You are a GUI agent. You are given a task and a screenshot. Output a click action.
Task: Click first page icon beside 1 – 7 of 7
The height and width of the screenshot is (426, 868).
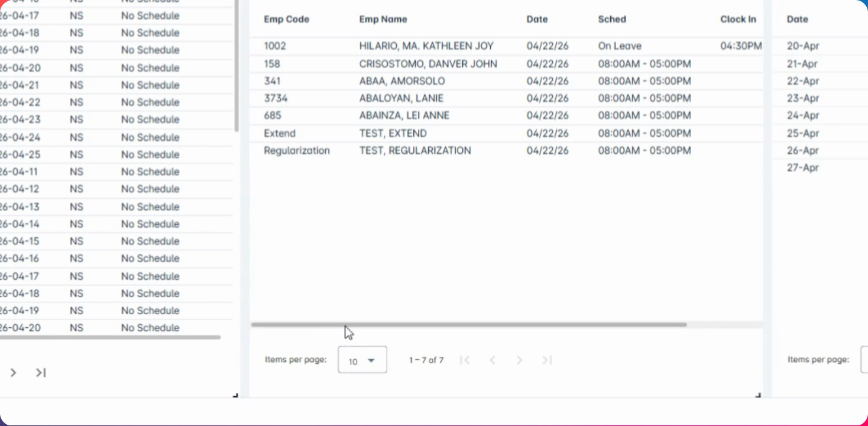coord(465,360)
